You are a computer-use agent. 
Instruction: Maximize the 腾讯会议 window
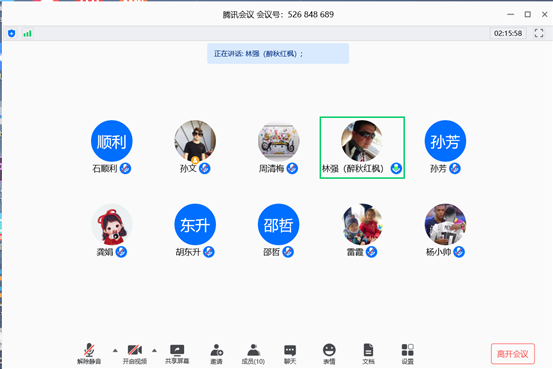(528, 14)
